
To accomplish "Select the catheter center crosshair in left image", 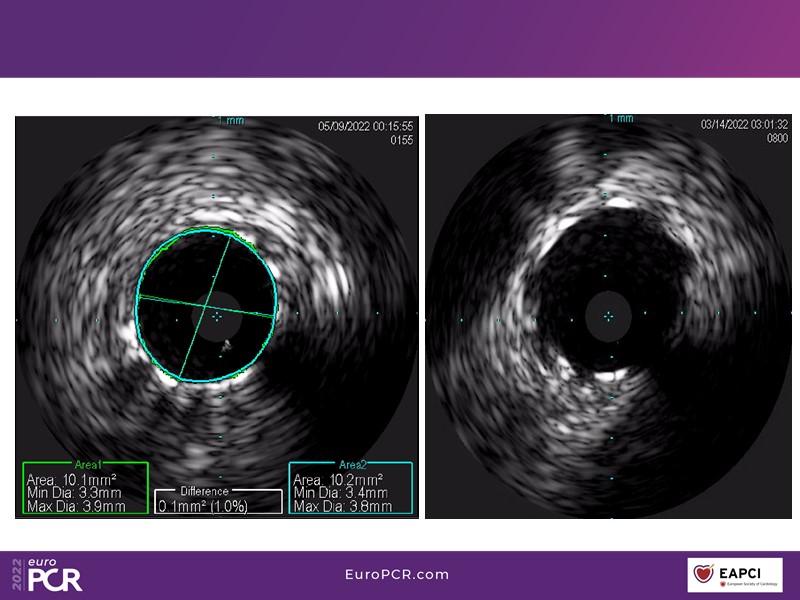I will click(216, 315).
